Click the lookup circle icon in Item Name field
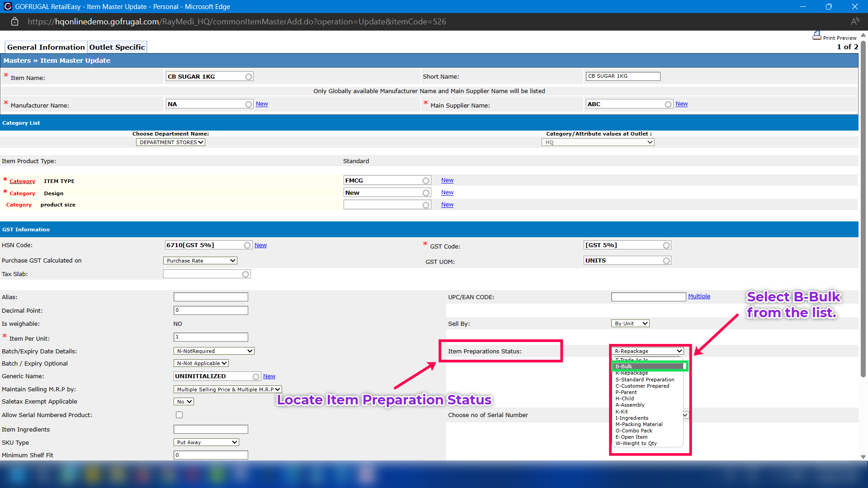This screenshot has width=868, height=488. point(249,77)
